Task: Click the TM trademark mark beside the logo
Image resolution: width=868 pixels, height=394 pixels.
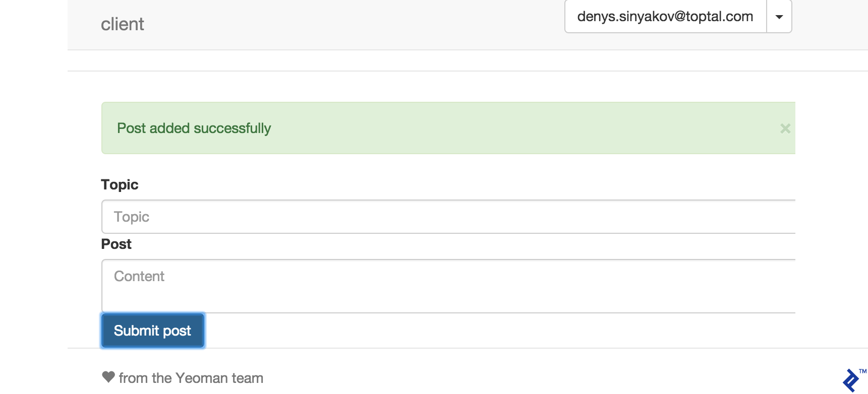Action: (x=862, y=371)
